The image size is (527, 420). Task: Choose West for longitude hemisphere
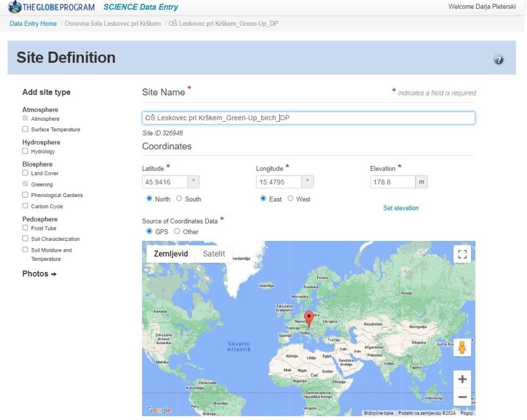point(289,199)
